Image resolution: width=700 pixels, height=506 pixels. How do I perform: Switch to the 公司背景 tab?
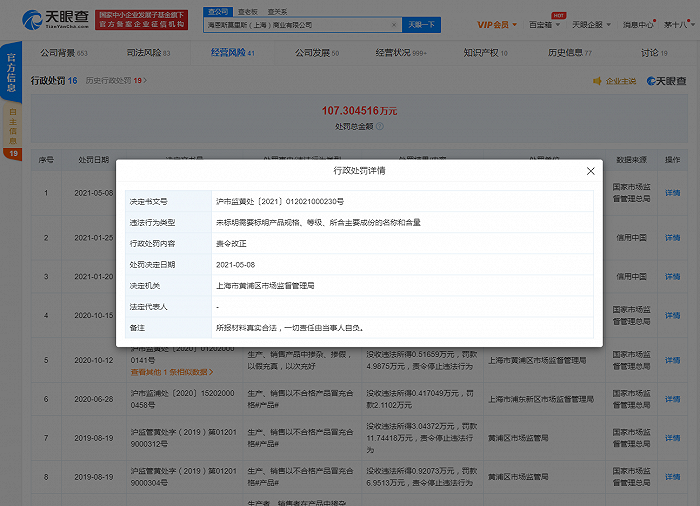[64, 53]
